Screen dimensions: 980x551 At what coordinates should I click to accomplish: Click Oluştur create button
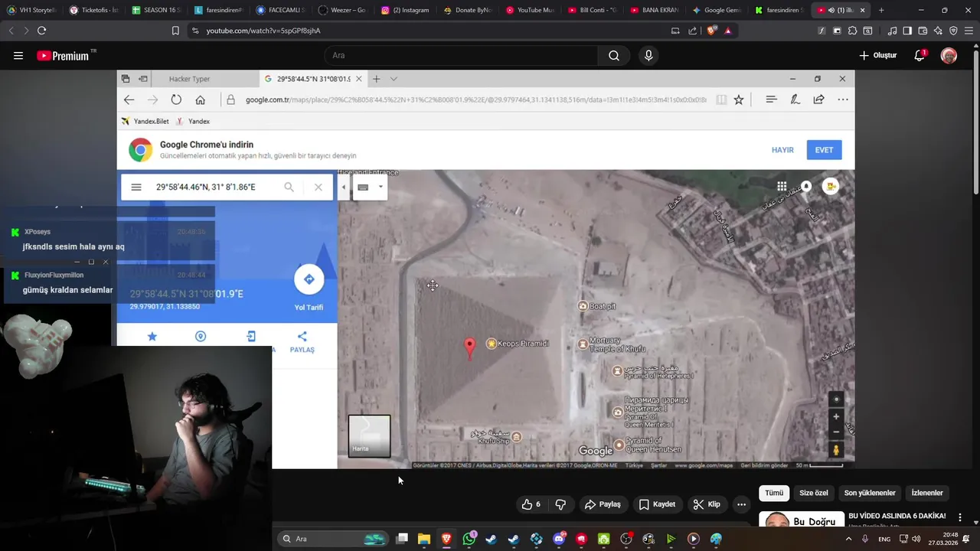[877, 55]
